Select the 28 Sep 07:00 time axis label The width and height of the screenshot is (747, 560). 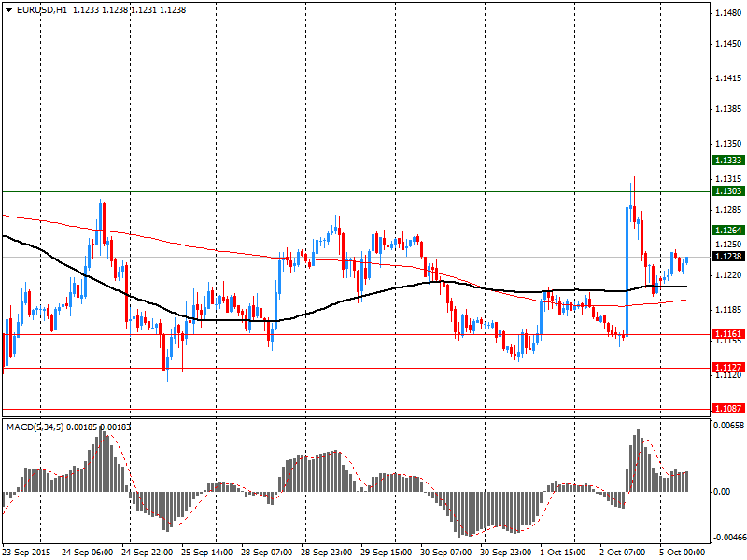point(267,553)
